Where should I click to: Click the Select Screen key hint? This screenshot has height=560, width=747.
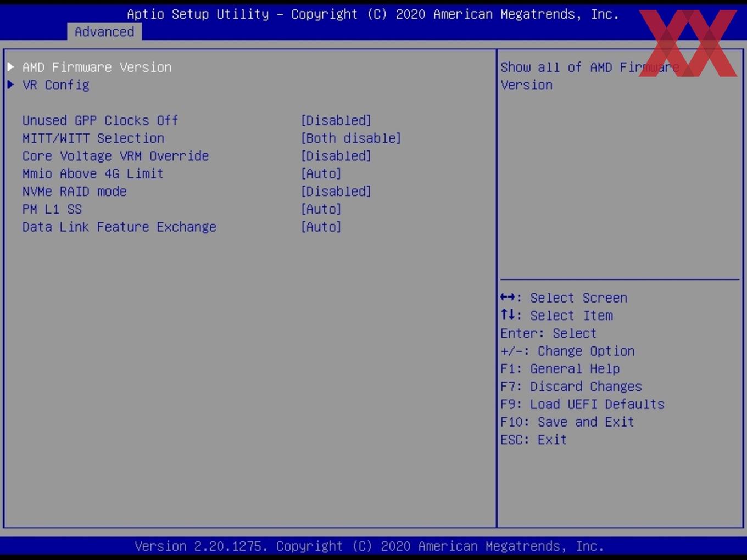coord(564,298)
